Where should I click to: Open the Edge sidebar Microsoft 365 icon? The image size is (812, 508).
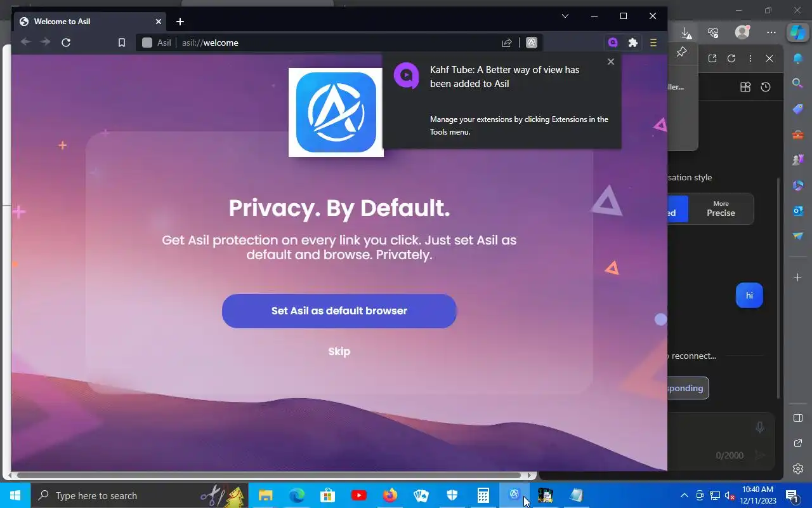[798, 185]
